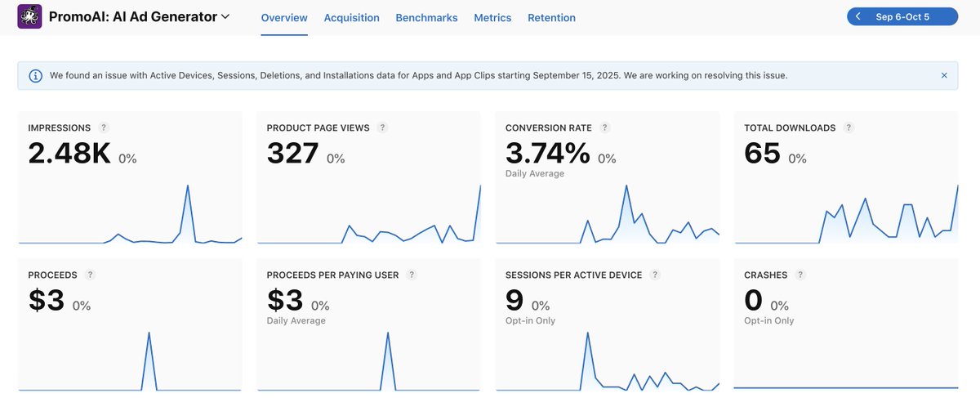The height and width of the screenshot is (398, 980).
Task: Click the PROCEEDS PER PAYING USER title
Action: click(x=333, y=275)
